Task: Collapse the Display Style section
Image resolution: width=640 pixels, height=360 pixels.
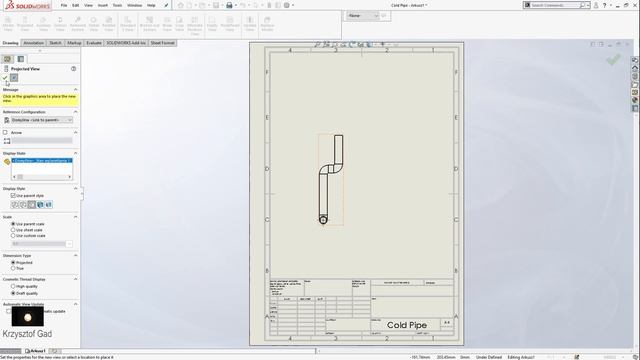Action: [76, 189]
